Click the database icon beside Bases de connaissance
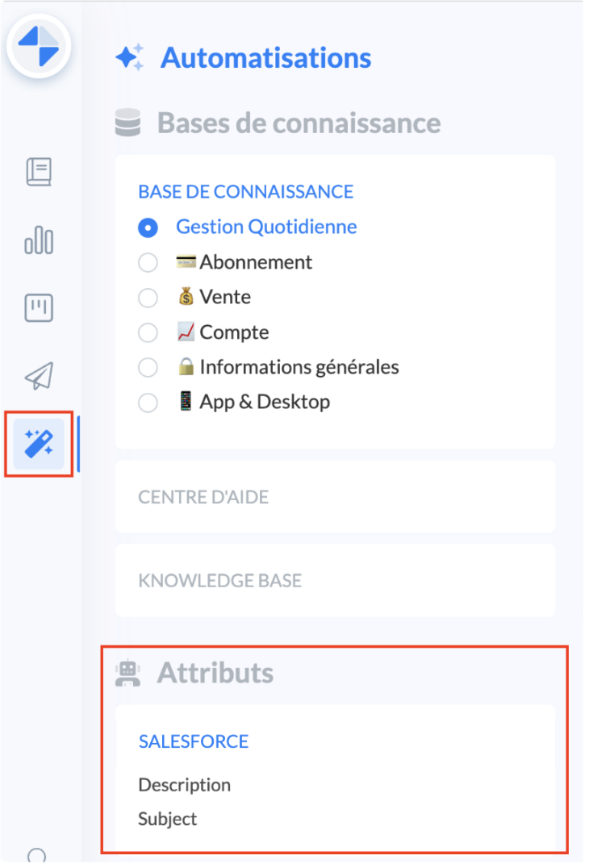 127,123
